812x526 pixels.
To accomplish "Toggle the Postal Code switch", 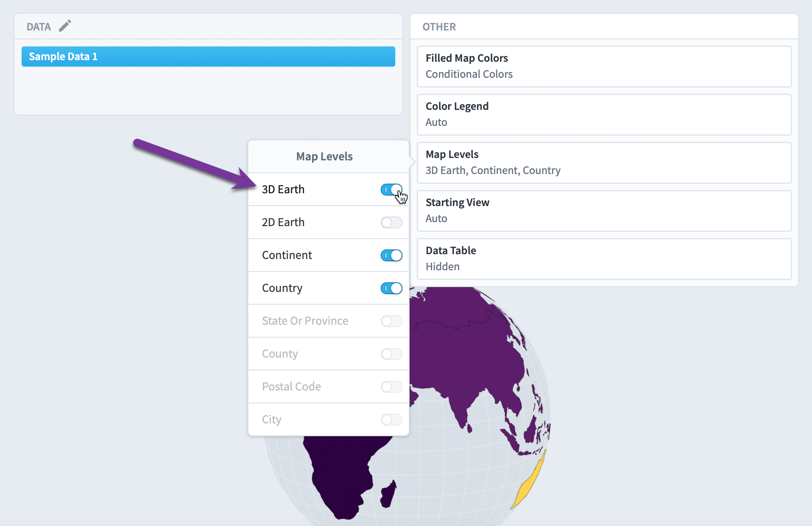I will (x=391, y=386).
